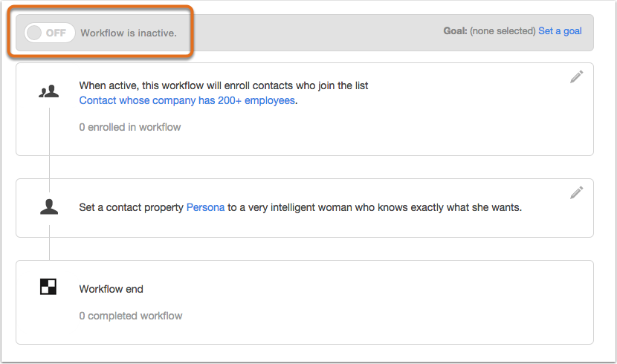Click connector line between enrollment and property step
617x364 pixels.
pos(49,167)
